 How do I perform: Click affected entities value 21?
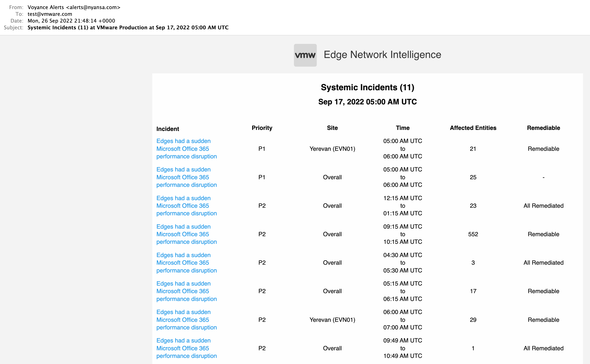473,149
